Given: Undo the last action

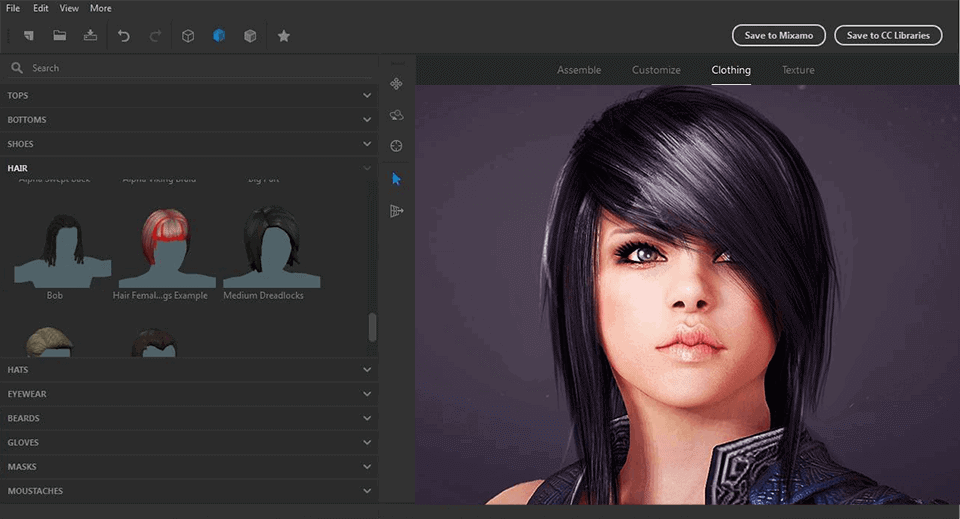Looking at the screenshot, I should [x=124, y=36].
